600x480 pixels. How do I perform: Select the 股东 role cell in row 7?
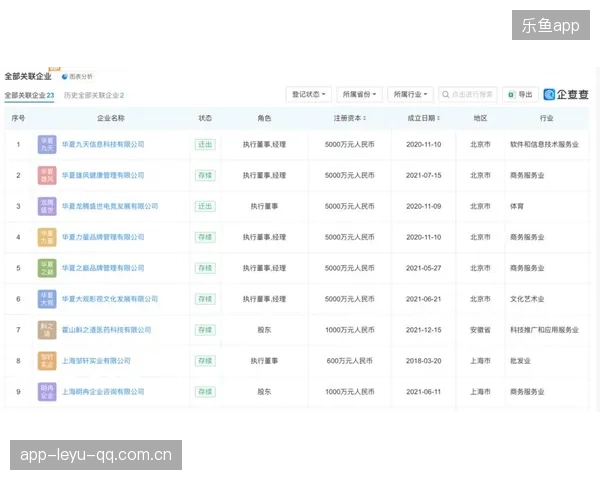pyautogui.click(x=264, y=330)
